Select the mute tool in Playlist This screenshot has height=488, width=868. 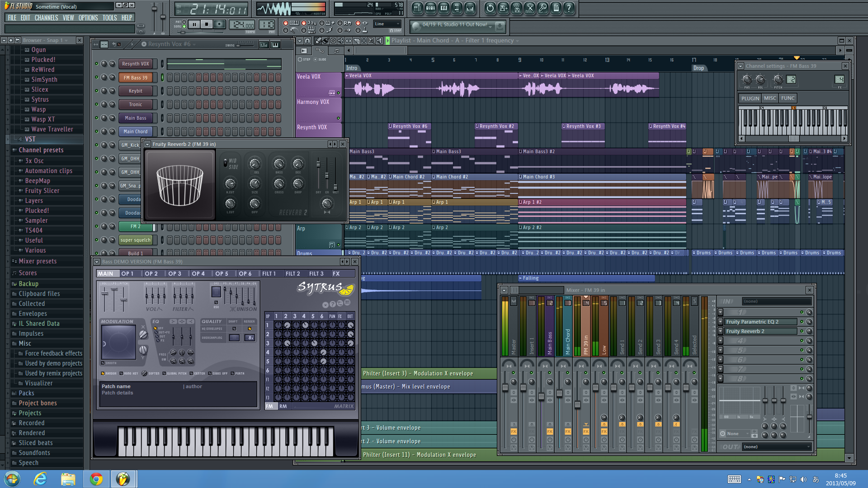click(x=341, y=41)
